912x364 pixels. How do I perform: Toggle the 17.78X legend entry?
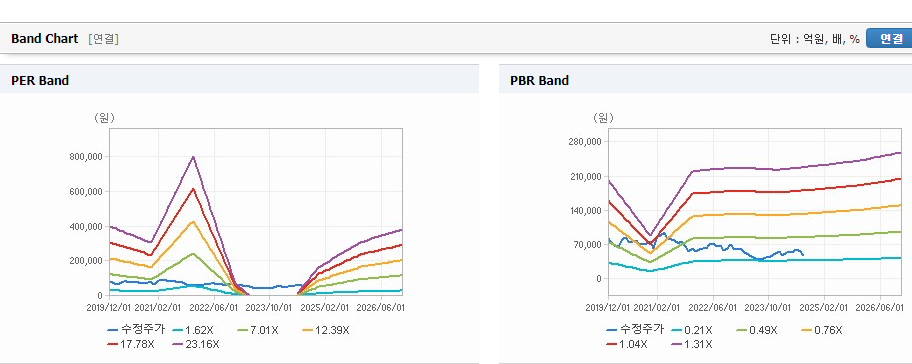(131, 344)
